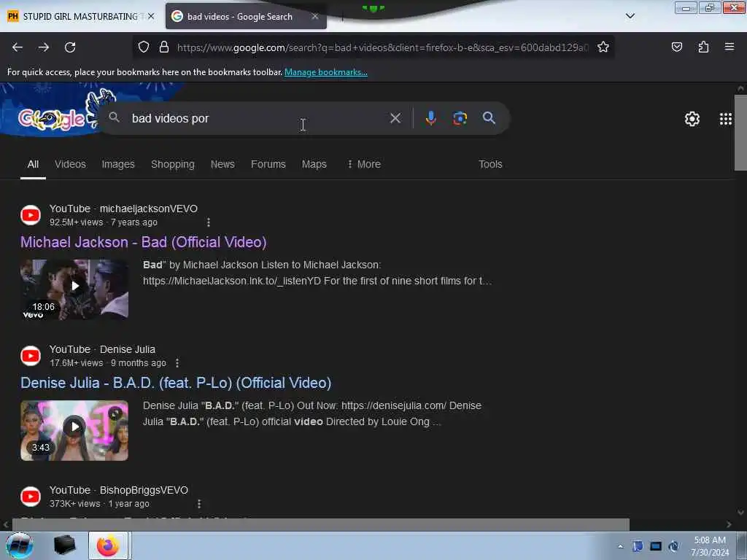The image size is (747, 560).
Task: List all open tabs with the chevron
Action: (630, 16)
